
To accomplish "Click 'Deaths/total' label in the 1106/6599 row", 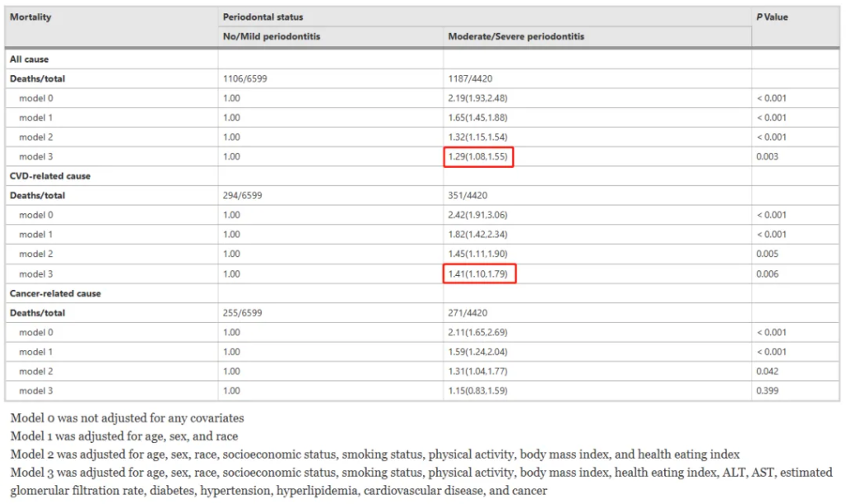I will [37, 78].
